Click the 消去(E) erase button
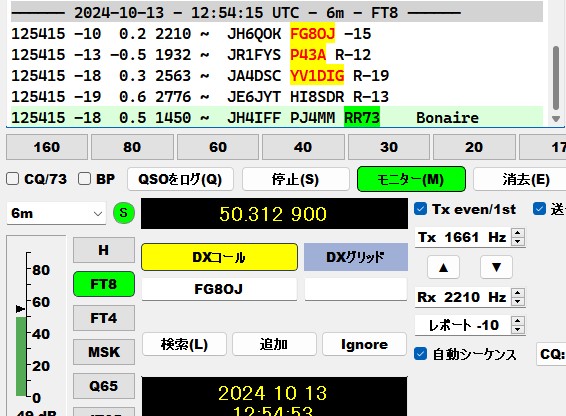Screen dimensions: 566x416 click(520, 179)
